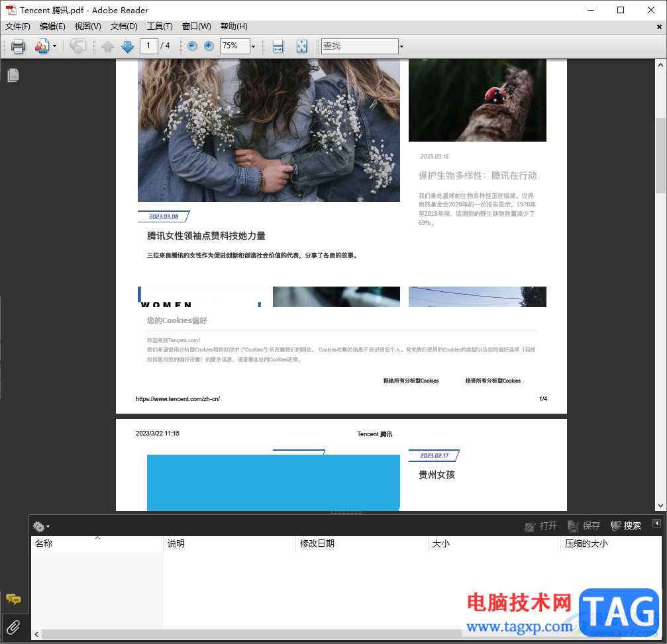Click the 保存 save attachment button
The height and width of the screenshot is (644, 667).
[584, 526]
